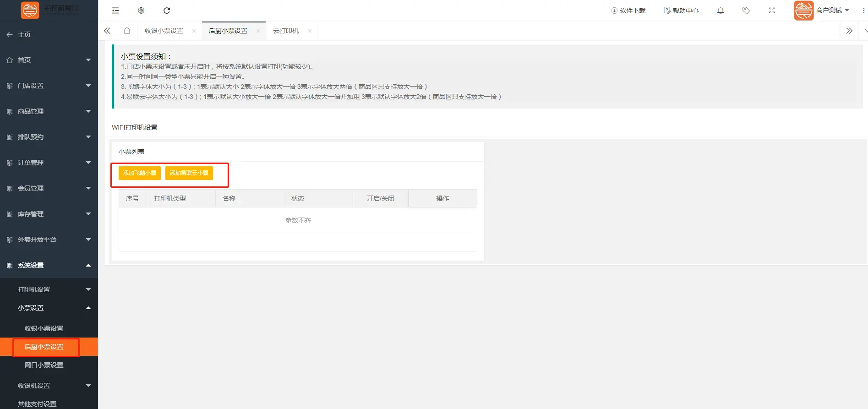
Task: Click the WIFI打印机设置 section title
Action: [135, 127]
